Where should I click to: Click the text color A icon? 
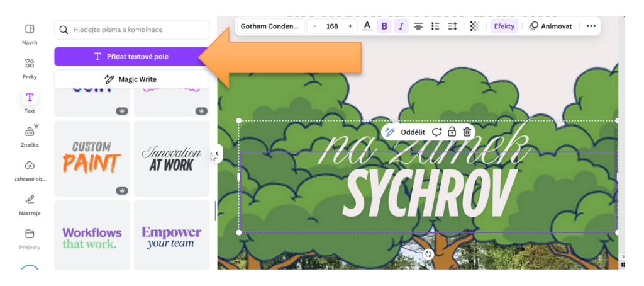367,26
